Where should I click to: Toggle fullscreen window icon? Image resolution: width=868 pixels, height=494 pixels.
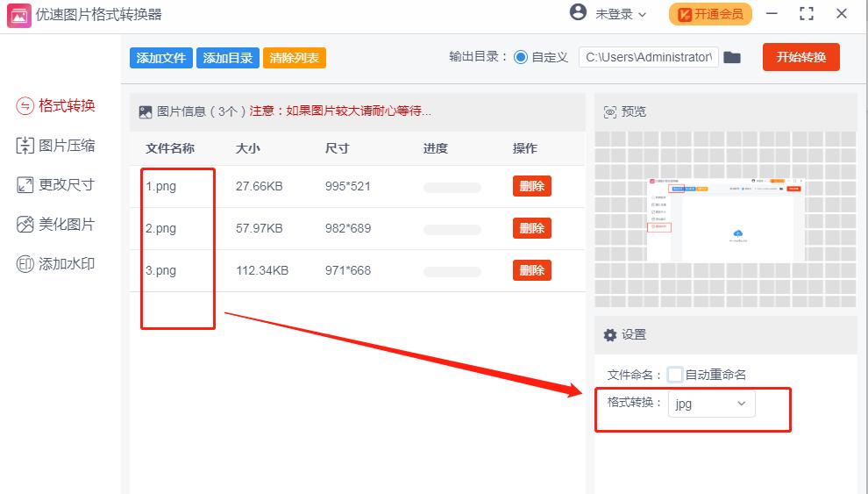[x=807, y=14]
